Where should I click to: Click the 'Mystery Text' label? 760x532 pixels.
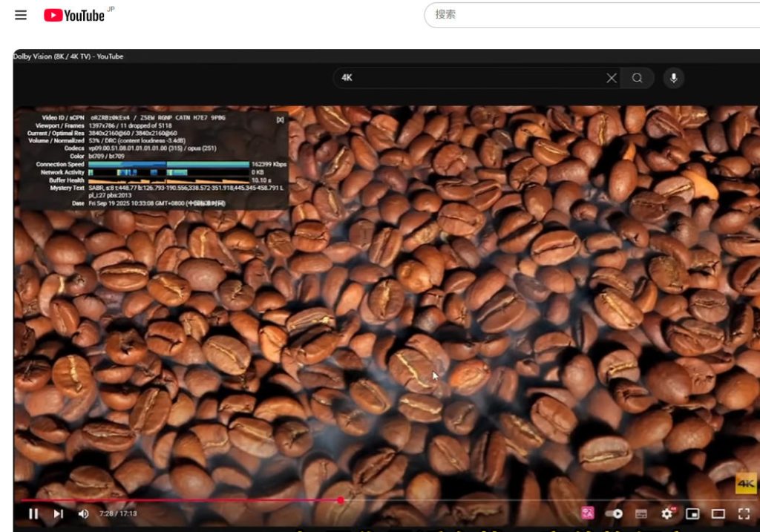[67, 188]
